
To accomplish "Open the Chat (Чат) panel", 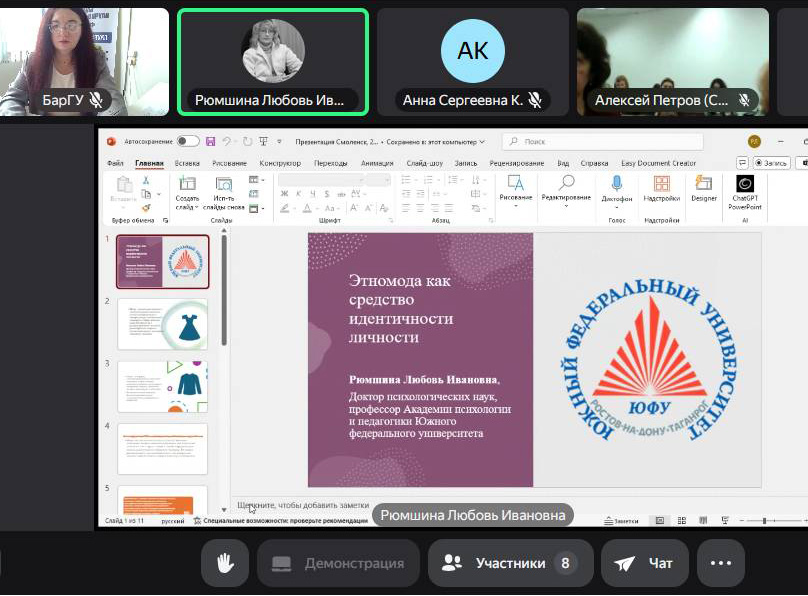I will coord(645,563).
